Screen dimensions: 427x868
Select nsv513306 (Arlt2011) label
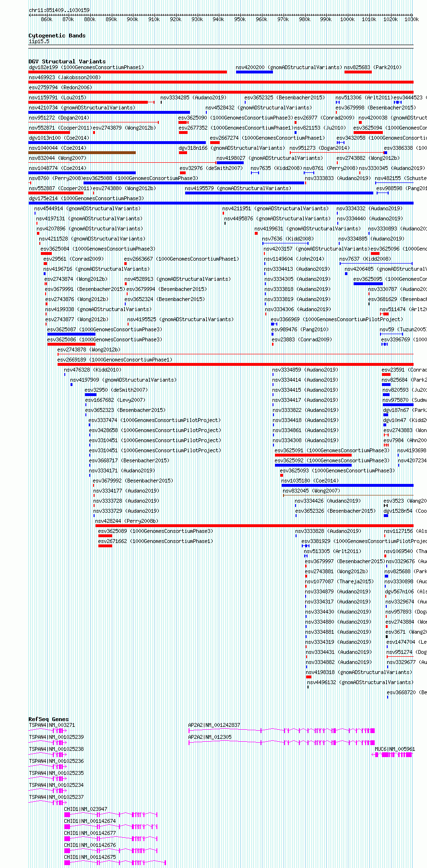pyautogui.click(x=364, y=97)
